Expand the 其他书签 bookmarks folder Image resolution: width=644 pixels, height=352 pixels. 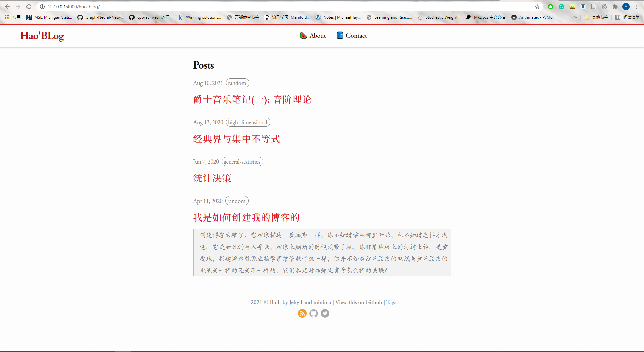[596, 17]
